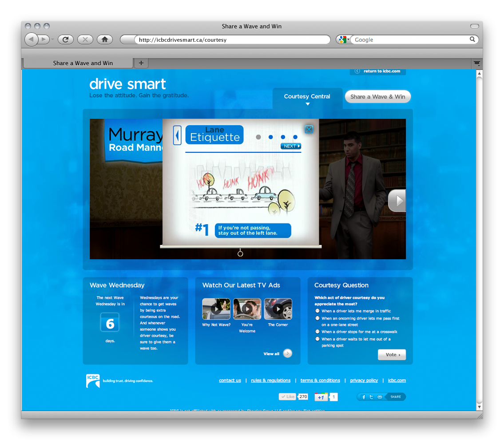Open the Google search engine selector dropdown
This screenshot has height=440, width=504.
344,40
